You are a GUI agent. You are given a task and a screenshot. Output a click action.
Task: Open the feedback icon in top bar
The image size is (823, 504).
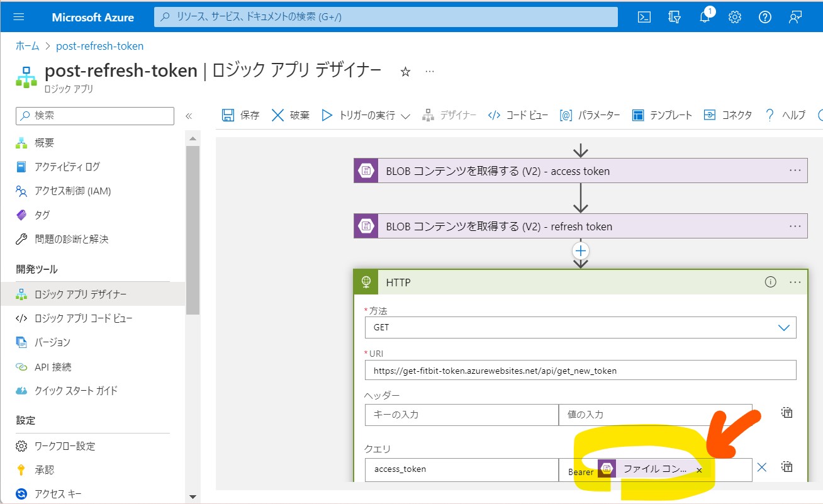(x=795, y=17)
